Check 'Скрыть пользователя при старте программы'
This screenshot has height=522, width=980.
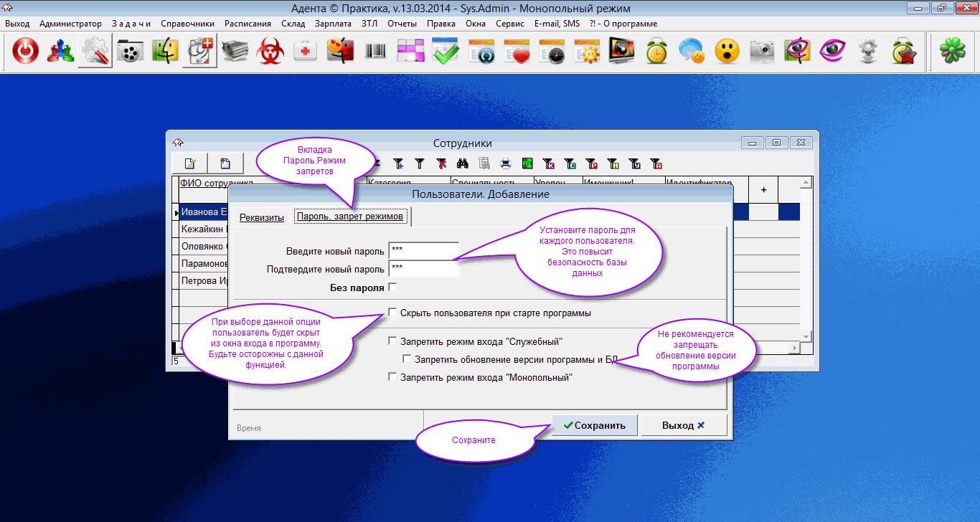point(392,313)
